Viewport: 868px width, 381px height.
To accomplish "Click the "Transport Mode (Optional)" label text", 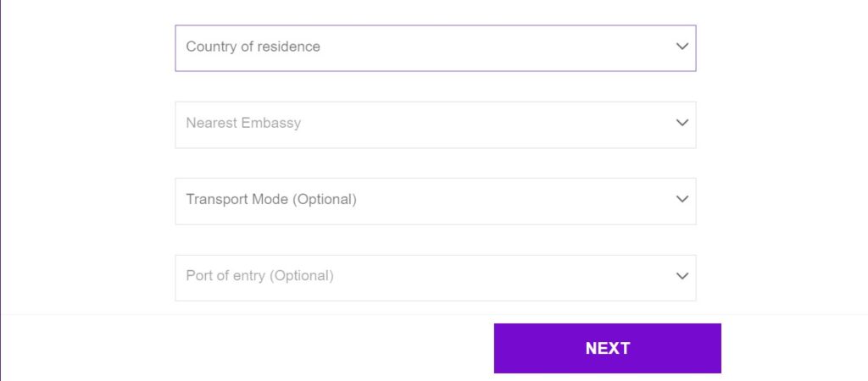I will click(271, 200).
